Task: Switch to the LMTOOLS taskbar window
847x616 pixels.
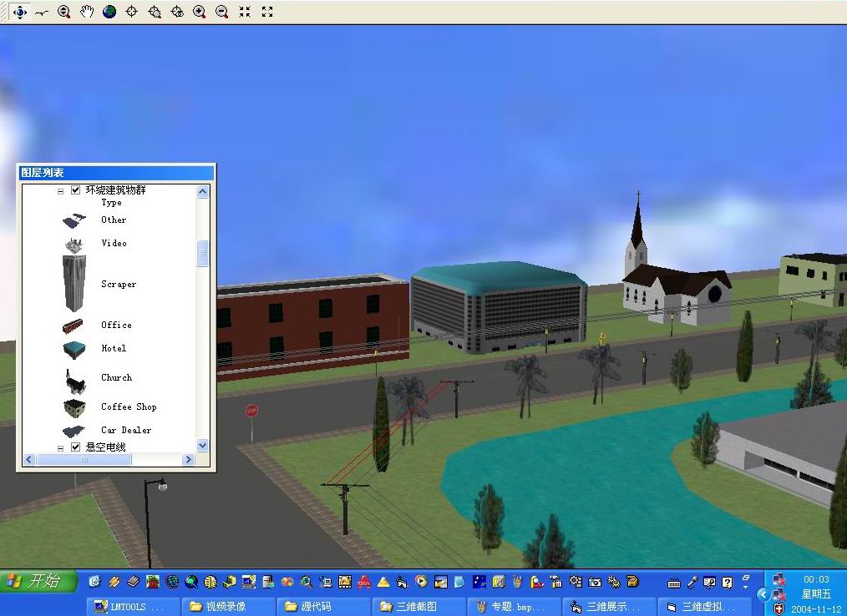Action: click(x=134, y=607)
